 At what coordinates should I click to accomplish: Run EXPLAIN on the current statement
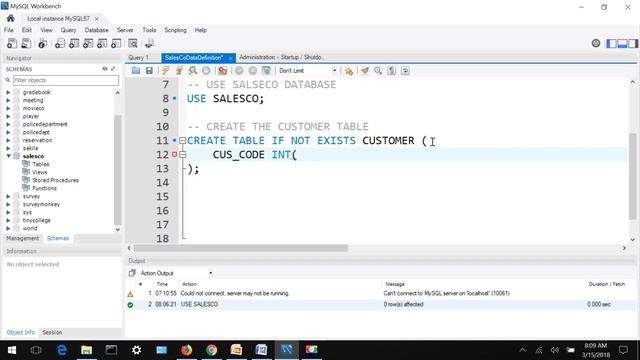[193, 71]
